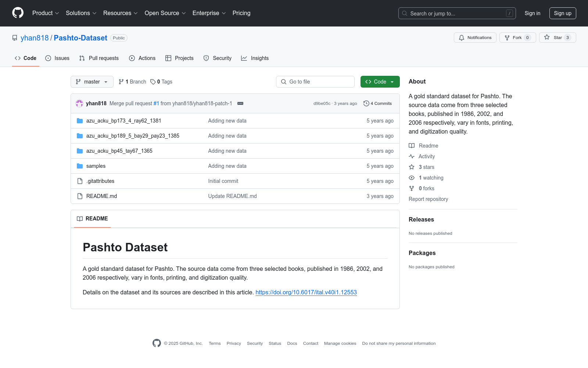
Task: Expand the commit message ellipsis
Action: [240, 103]
